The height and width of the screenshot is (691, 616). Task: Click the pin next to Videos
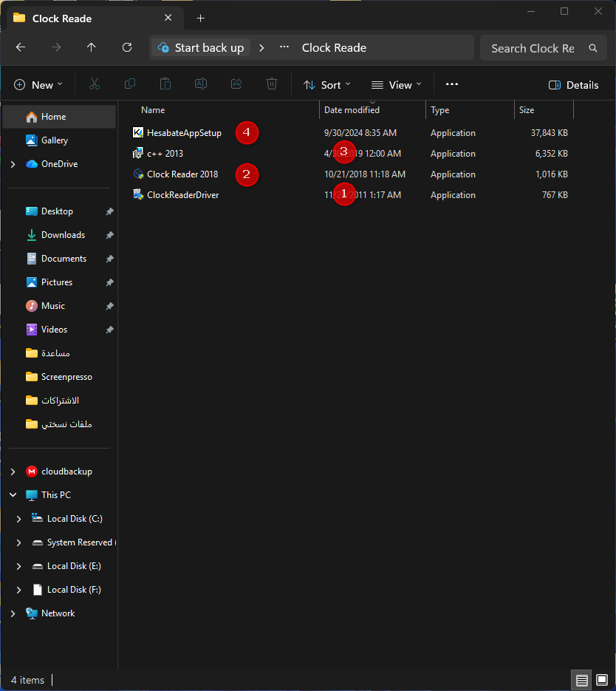click(x=109, y=330)
